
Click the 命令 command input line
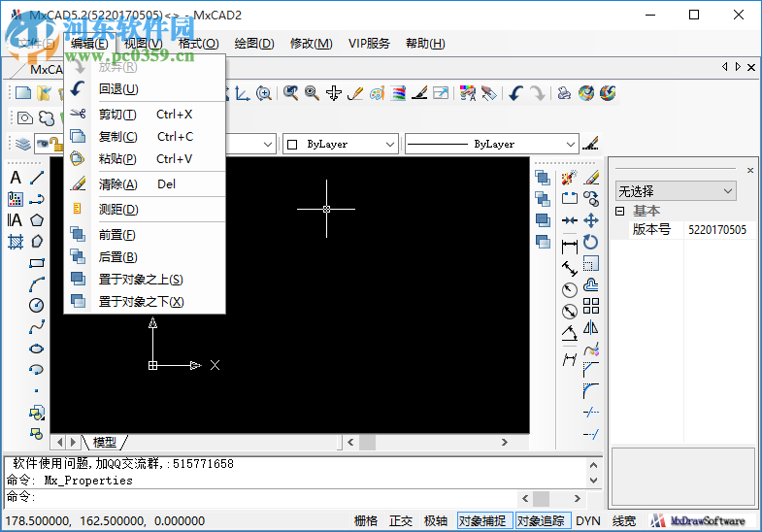[x=262, y=497]
